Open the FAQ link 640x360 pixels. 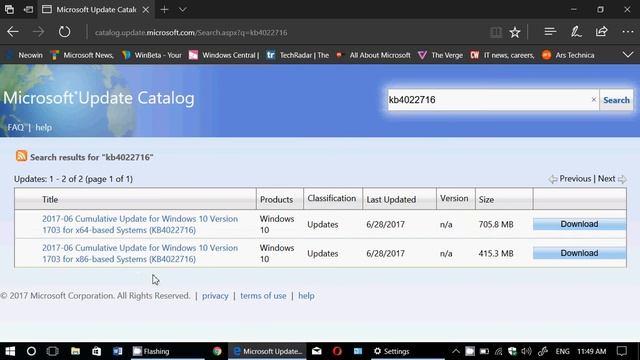[16, 127]
